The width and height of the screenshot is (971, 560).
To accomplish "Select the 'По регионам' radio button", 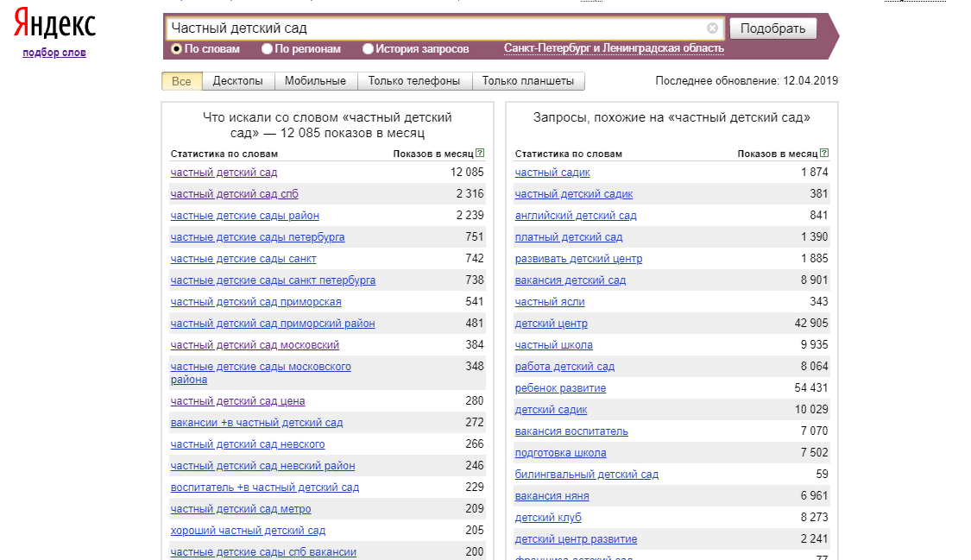I will 267,49.
